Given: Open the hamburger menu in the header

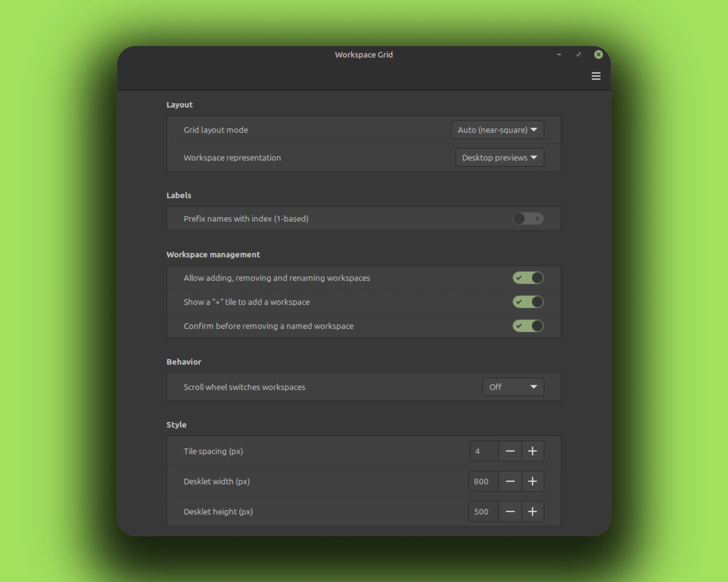Looking at the screenshot, I should (596, 76).
